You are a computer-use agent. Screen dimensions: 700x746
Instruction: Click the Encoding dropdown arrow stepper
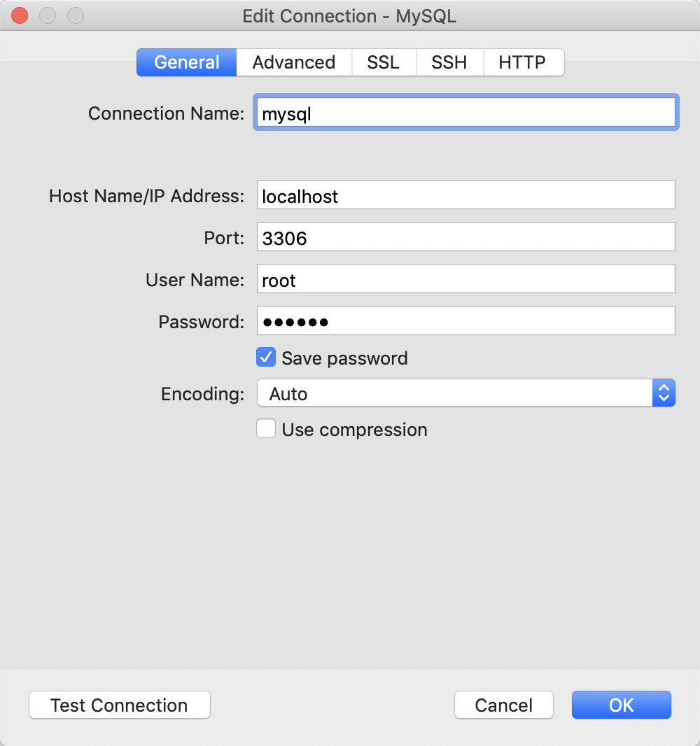(x=664, y=393)
